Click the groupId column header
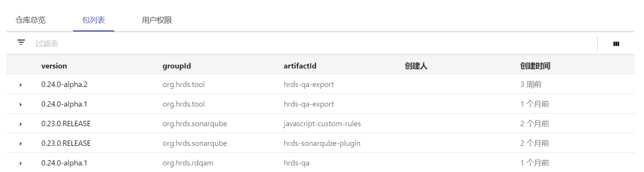The width and height of the screenshot is (644, 172). click(x=177, y=66)
